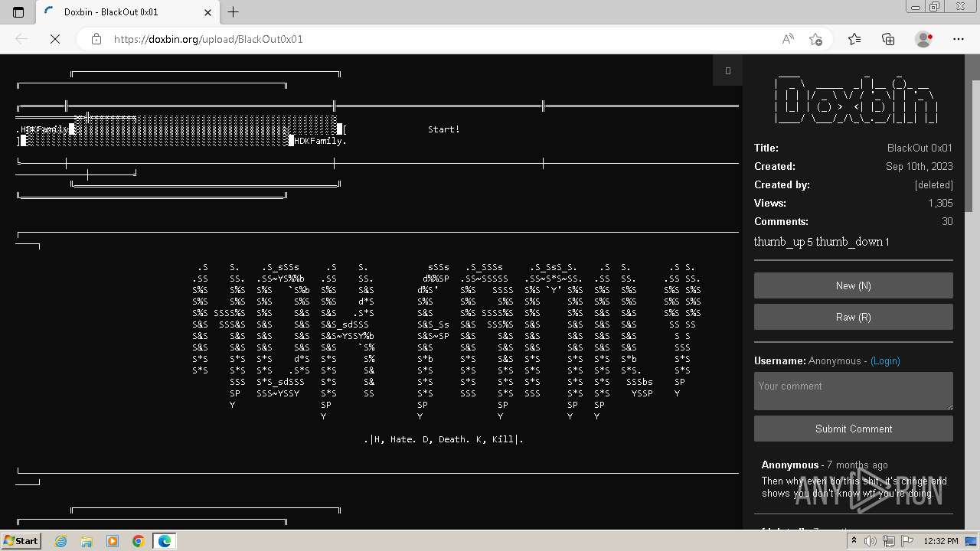Open the browser profile icon
Viewport: 980px width, 551px height.
(x=923, y=39)
